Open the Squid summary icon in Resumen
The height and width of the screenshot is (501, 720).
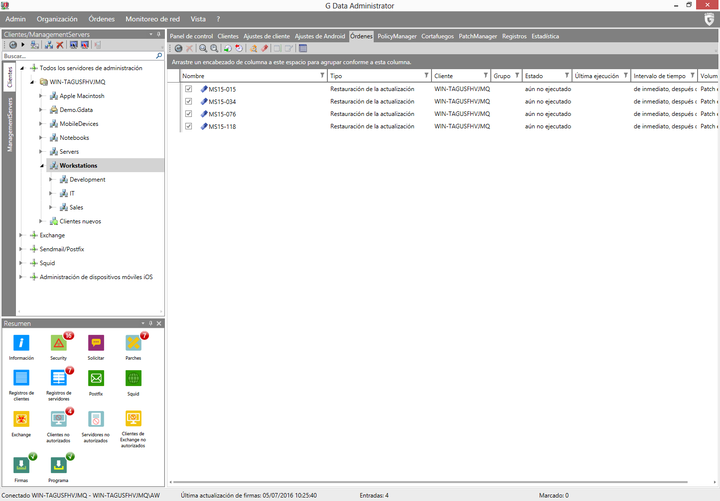(x=133, y=378)
